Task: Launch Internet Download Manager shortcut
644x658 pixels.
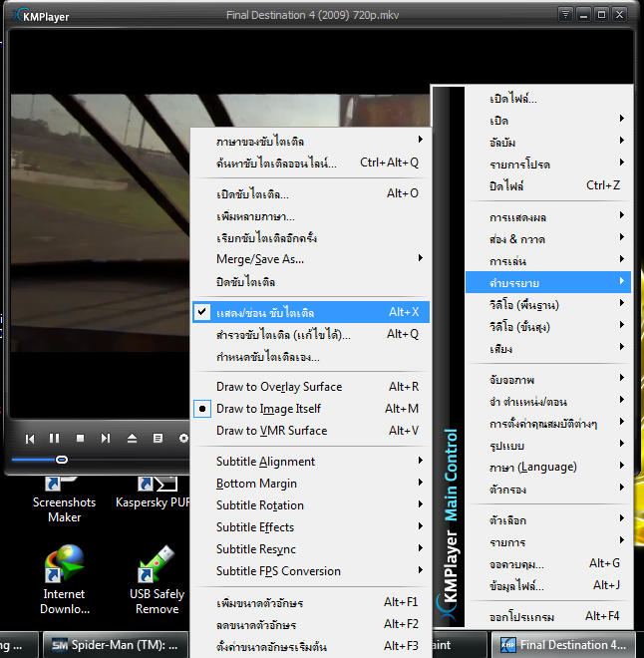Action: 64,580
